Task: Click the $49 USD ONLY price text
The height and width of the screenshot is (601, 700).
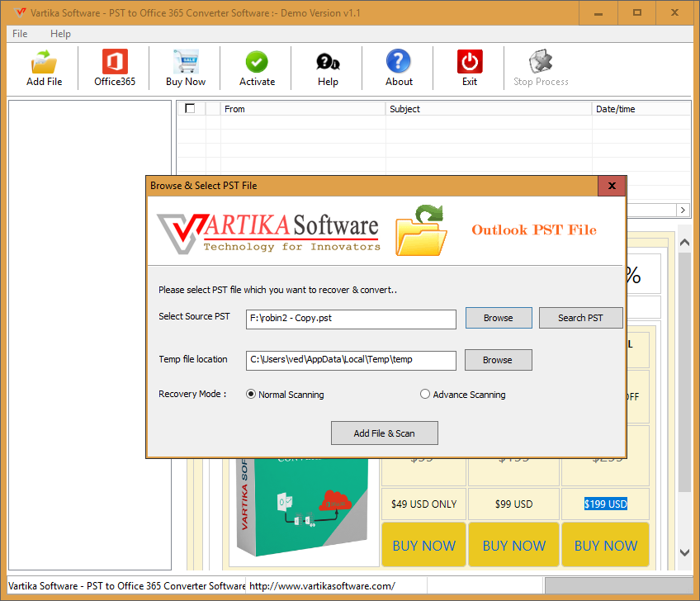Action: click(x=423, y=504)
